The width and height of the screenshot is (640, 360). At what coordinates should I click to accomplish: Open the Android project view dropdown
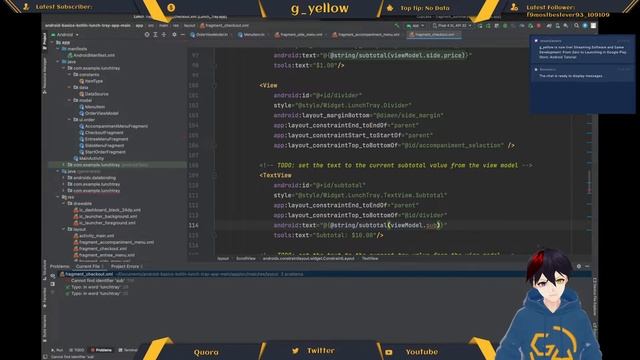pos(65,35)
